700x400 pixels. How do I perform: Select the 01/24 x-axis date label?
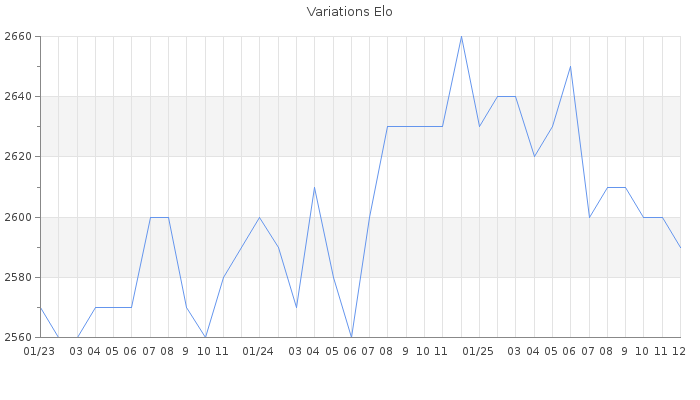point(259,351)
